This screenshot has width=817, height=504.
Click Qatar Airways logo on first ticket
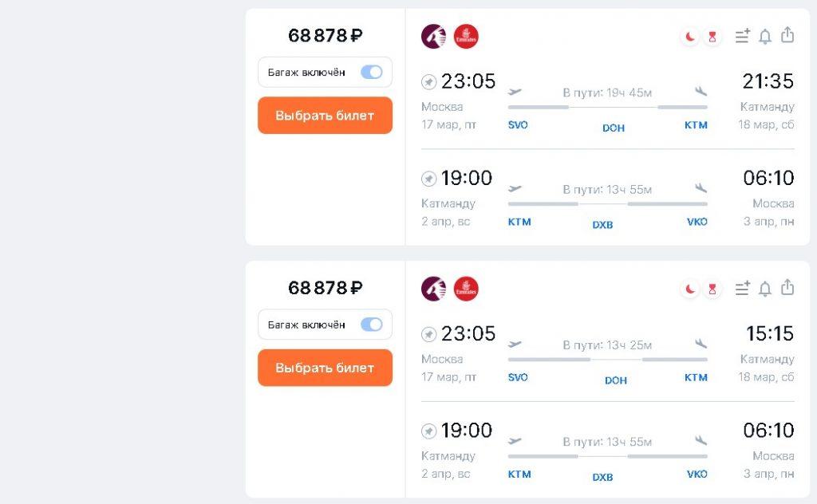click(433, 37)
